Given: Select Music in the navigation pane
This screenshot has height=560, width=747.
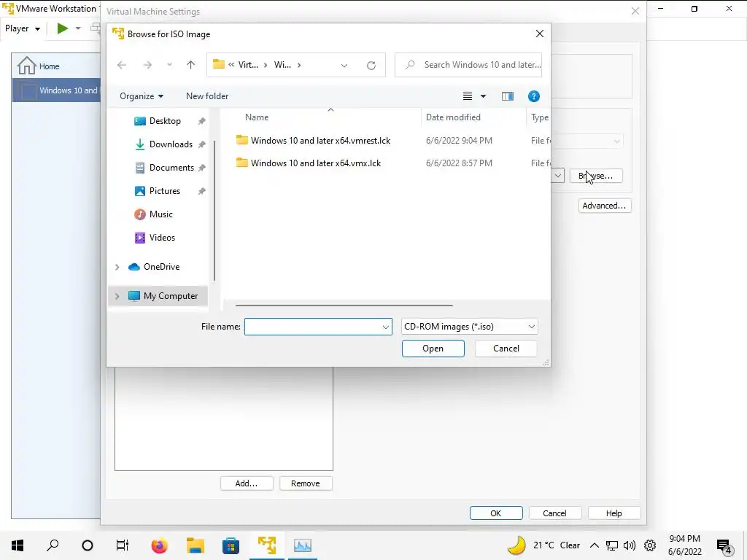Looking at the screenshot, I should pyautogui.click(x=161, y=214).
